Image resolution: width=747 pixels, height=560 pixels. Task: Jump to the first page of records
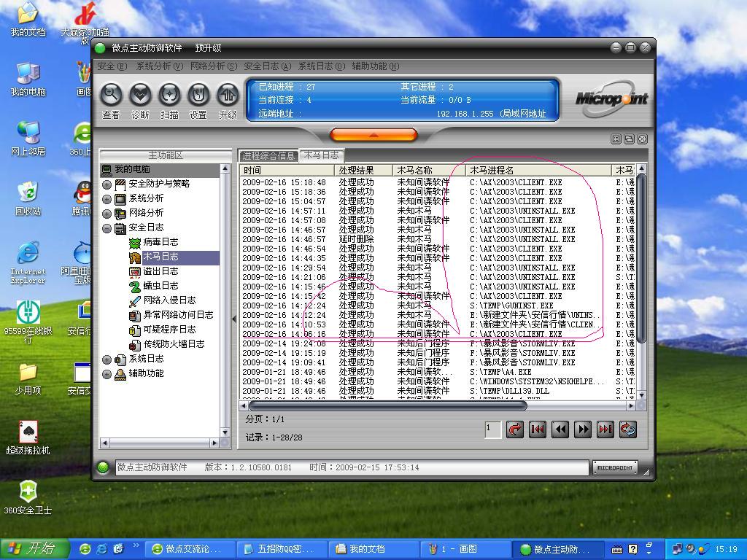pos(538,429)
